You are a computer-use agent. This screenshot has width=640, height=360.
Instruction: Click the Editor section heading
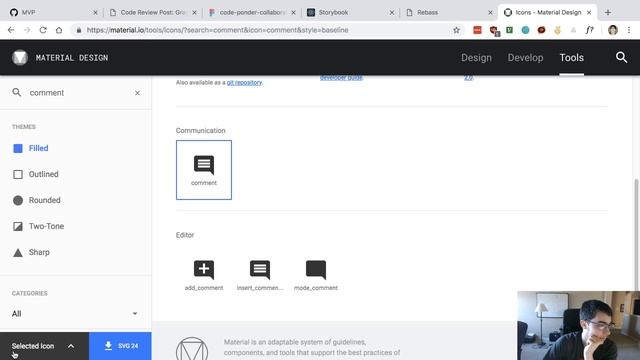(185, 235)
